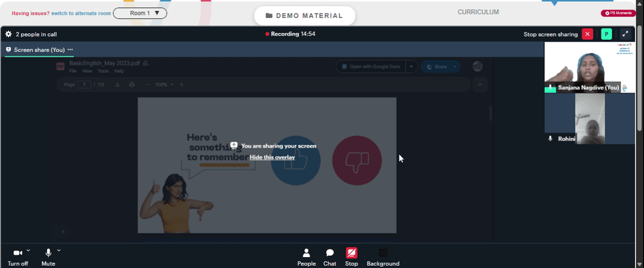The height and width of the screenshot is (268, 644).
Task: Zoom out the PDF with minus icon
Action: [x=147, y=84]
